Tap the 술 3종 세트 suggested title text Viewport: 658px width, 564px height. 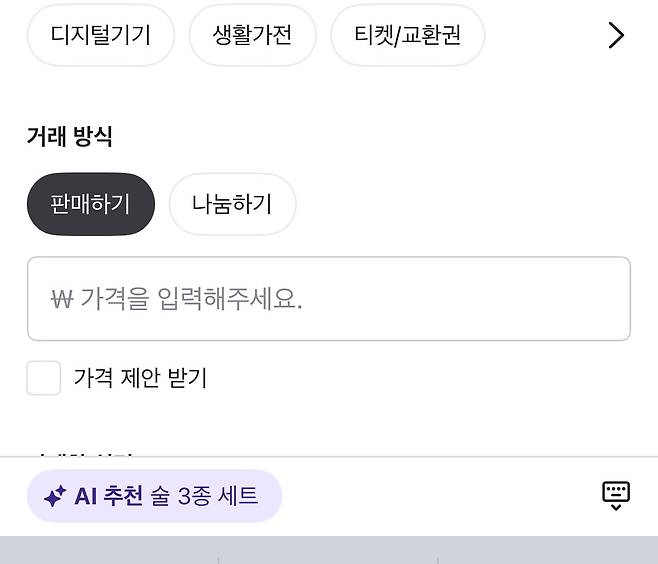click(204, 496)
